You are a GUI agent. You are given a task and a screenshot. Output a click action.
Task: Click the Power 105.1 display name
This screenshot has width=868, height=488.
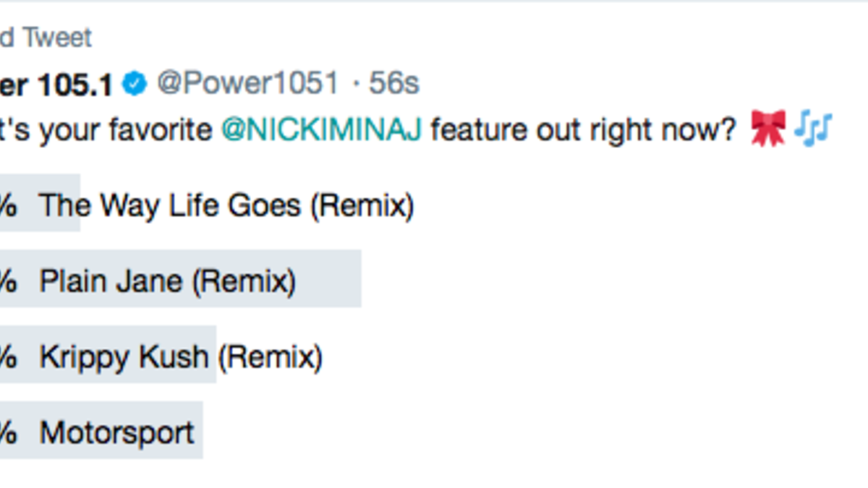(56, 85)
